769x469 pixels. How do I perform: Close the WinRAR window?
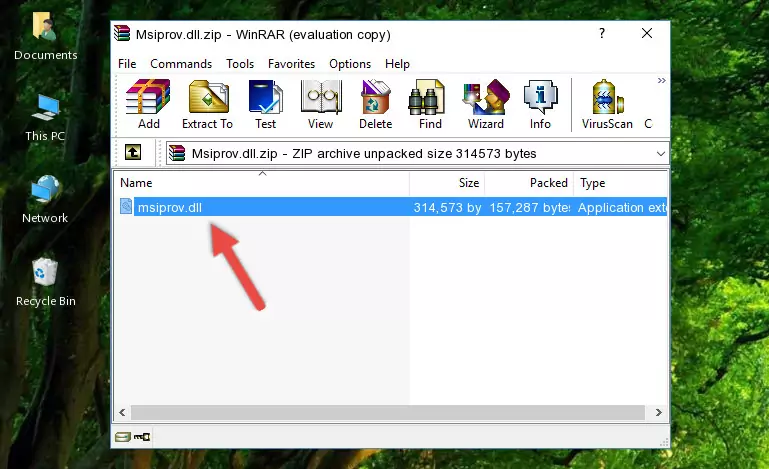647,33
